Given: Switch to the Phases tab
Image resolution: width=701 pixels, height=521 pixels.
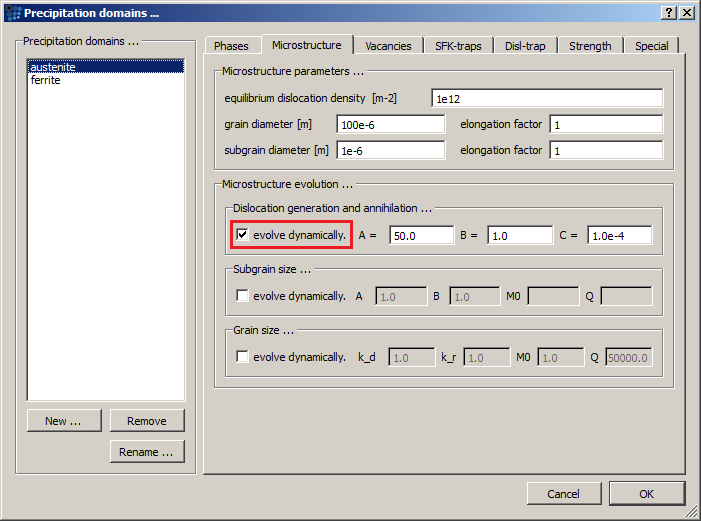Looking at the screenshot, I should pyautogui.click(x=231, y=46).
